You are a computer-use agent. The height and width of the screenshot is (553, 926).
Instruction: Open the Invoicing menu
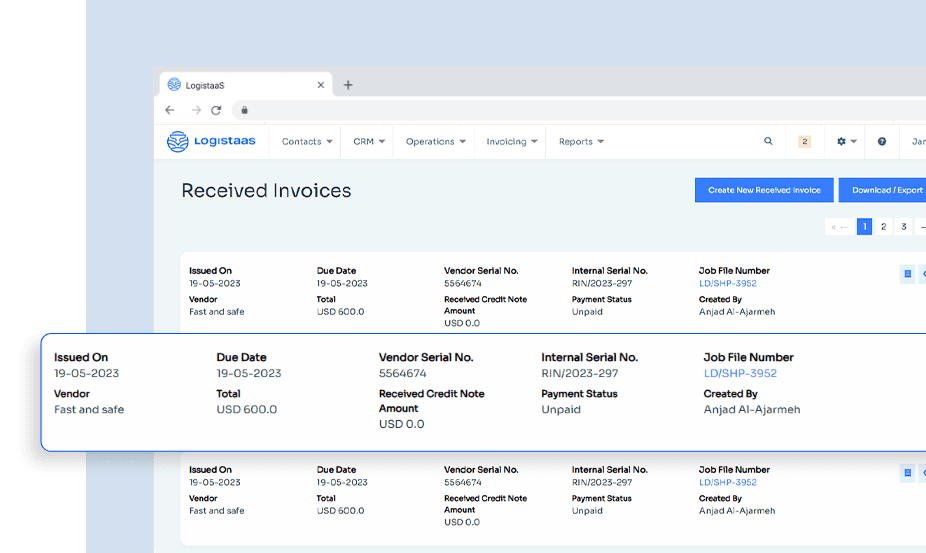coord(512,142)
